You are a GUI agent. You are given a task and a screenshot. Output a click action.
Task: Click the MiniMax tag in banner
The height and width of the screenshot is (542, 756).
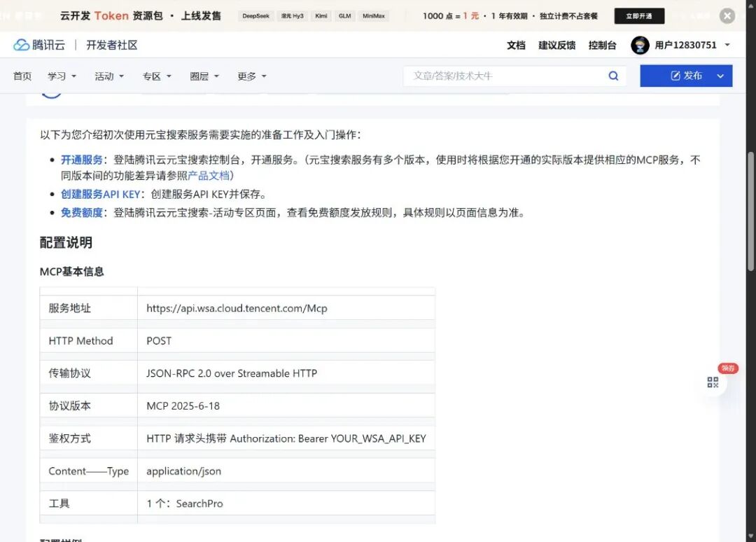pos(374,16)
